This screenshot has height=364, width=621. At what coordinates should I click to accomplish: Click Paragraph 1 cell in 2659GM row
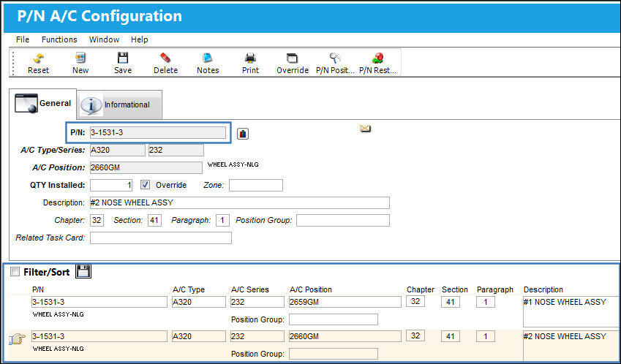pos(486,303)
